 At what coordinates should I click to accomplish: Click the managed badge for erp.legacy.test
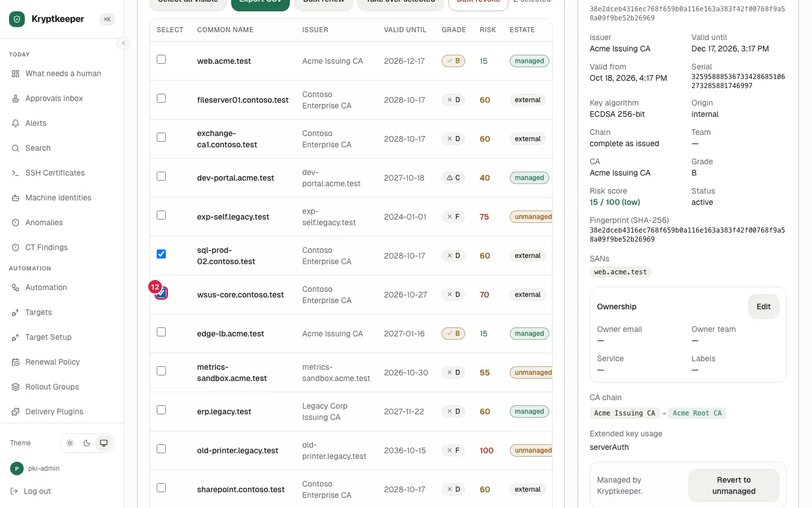pos(529,411)
